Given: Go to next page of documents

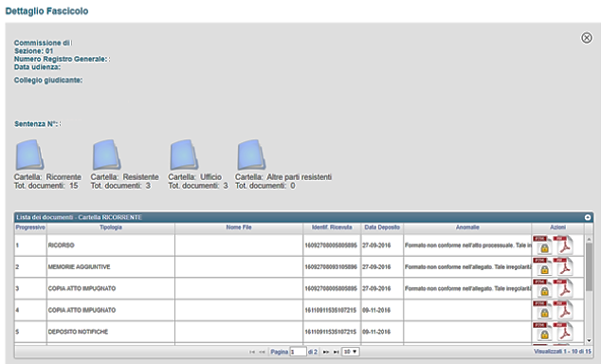Looking at the screenshot, I should point(326,352).
